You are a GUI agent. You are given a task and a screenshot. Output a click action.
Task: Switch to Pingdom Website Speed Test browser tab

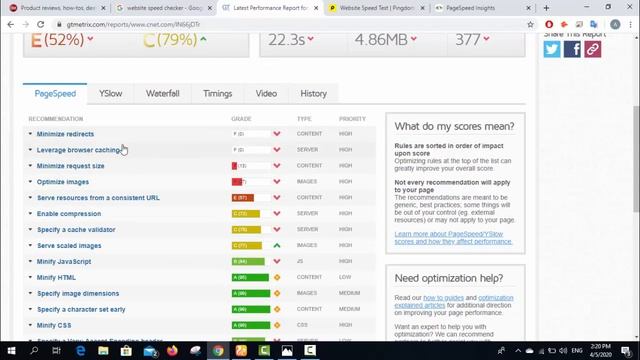point(376,8)
